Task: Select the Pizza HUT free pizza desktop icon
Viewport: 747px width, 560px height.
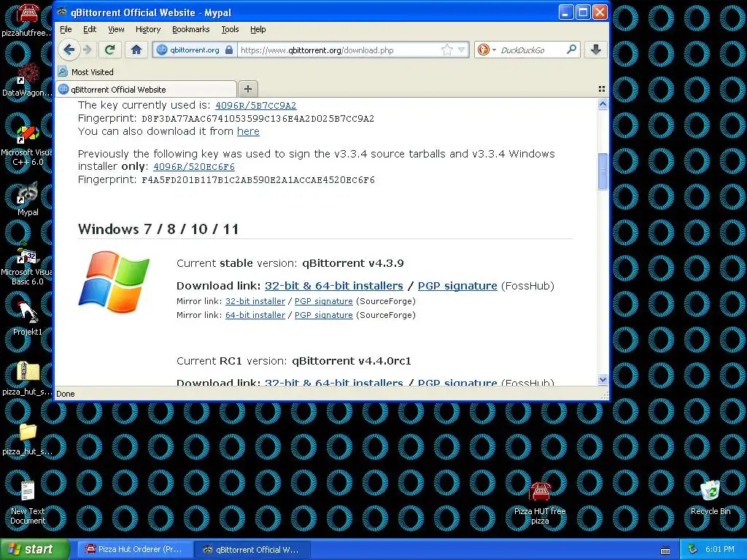Action: [540, 503]
